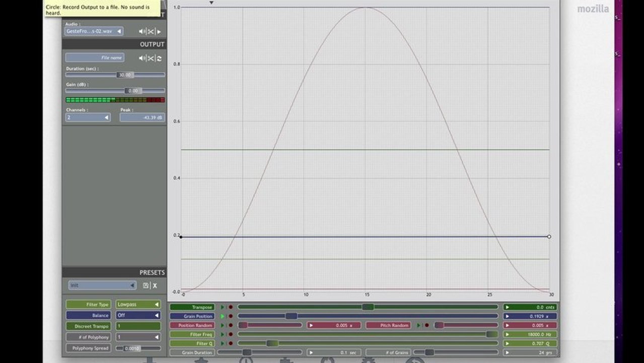Click Grain Position play arrow
Image resolution: width=644 pixels, height=363 pixels.
223,316
